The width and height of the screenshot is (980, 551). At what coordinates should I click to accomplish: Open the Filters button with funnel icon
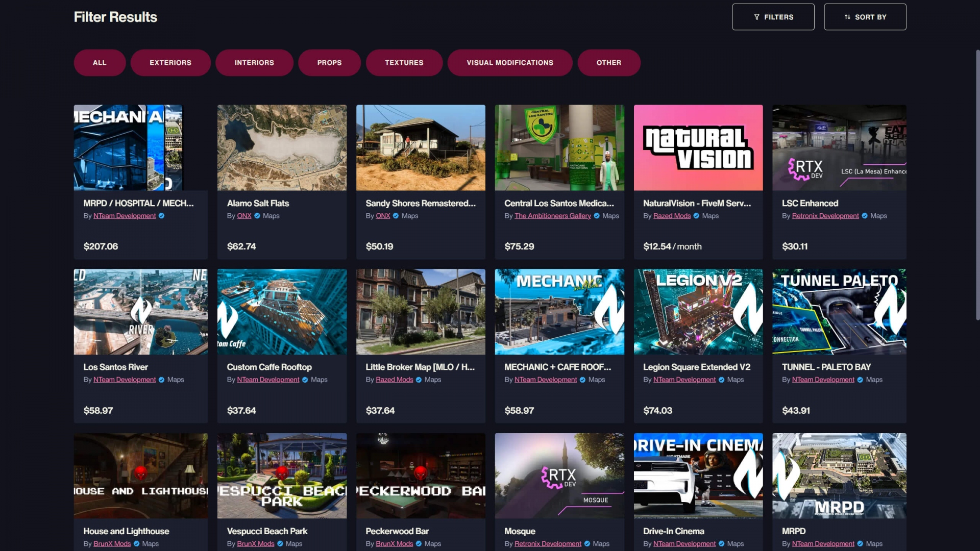coord(773,17)
